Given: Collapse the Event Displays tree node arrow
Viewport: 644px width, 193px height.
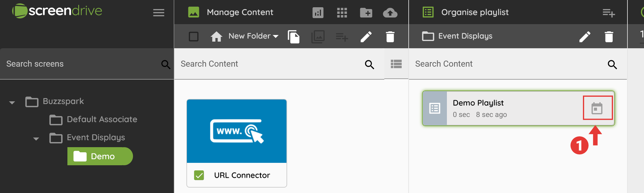Looking at the screenshot, I should tap(36, 139).
